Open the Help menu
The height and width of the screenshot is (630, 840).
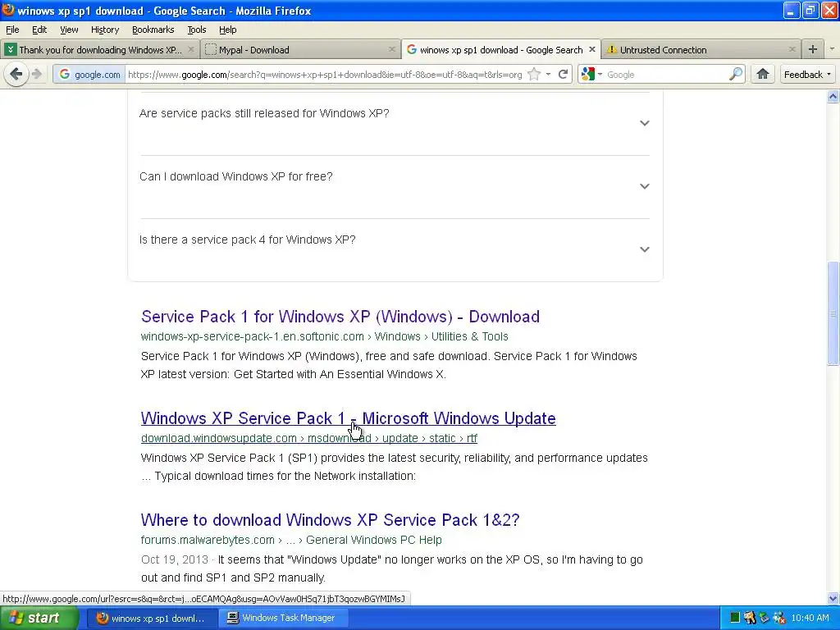[228, 30]
